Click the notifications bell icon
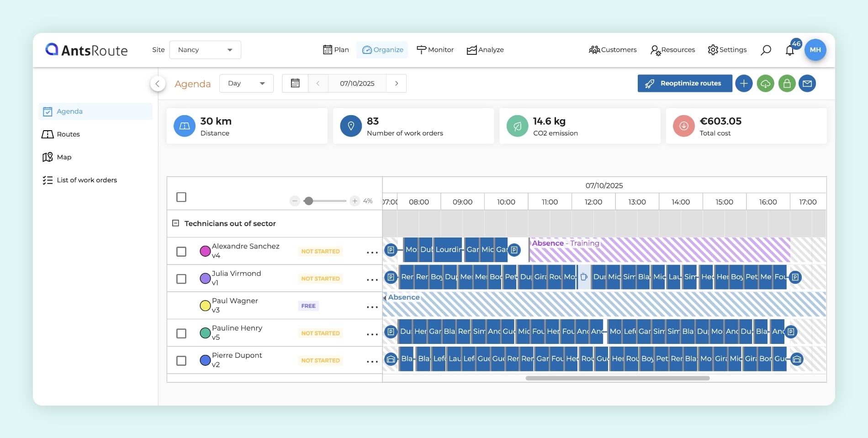The image size is (868, 438). [x=789, y=50]
